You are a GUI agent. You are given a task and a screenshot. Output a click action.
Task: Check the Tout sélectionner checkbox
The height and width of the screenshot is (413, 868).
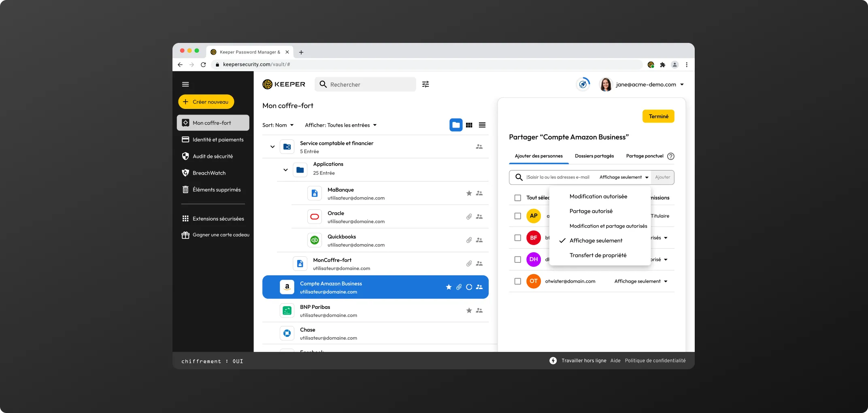518,198
